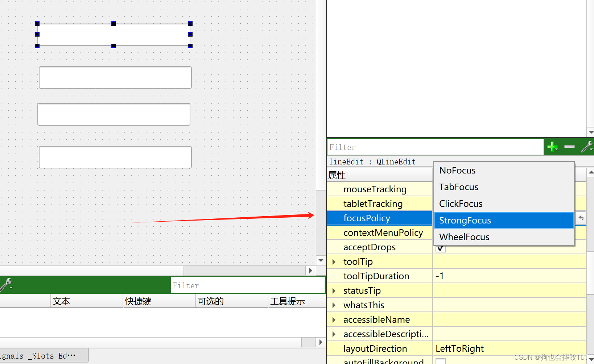The width and height of the screenshot is (594, 364).
Task: Click the 快捷键 column header
Action: pos(159,301)
